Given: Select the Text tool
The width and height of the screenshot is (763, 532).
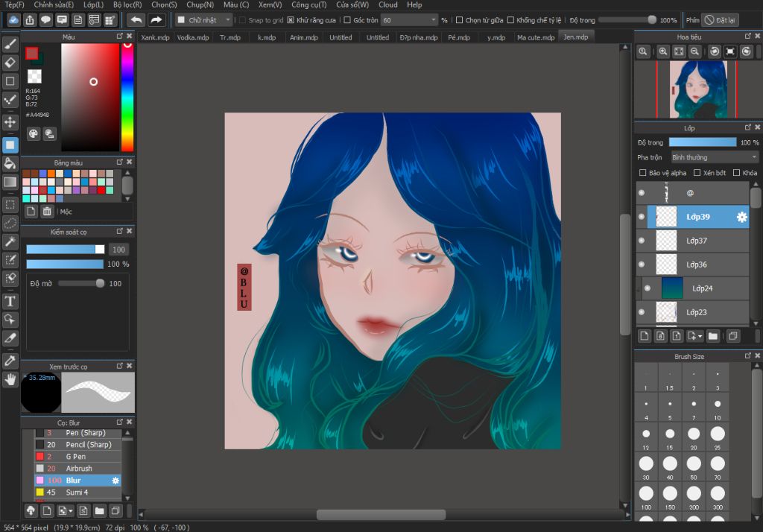Looking at the screenshot, I should 10,301.
